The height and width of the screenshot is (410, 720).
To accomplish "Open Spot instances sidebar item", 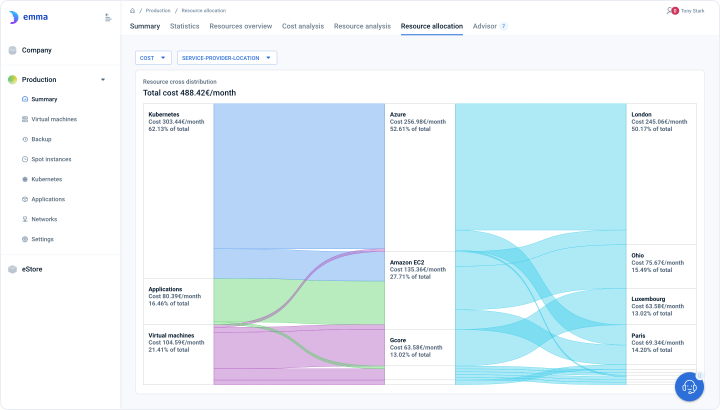I will (51, 159).
